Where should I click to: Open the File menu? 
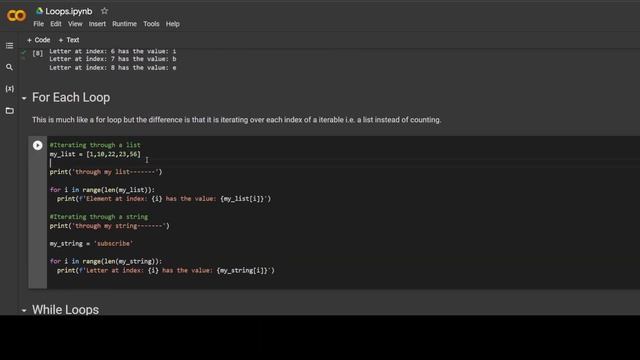point(38,24)
